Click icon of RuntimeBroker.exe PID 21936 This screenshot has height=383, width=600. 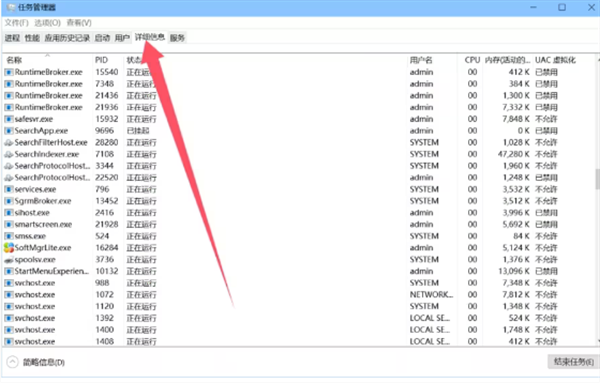(8, 108)
